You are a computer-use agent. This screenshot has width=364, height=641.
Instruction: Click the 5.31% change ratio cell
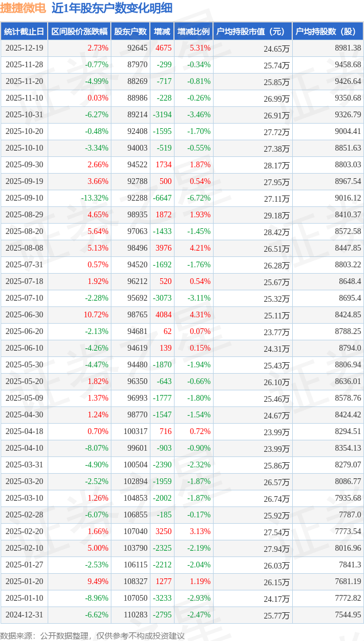click(200, 48)
